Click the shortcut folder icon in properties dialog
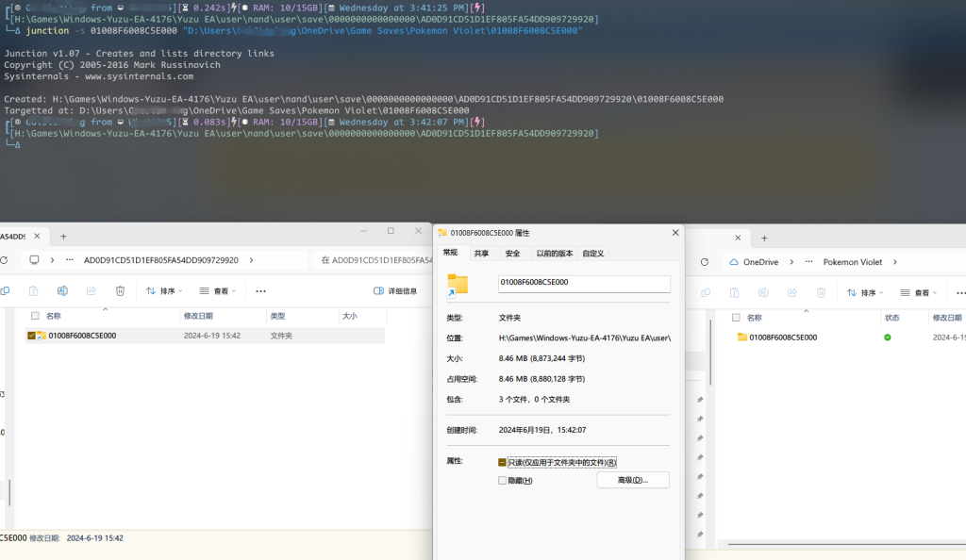The height and width of the screenshot is (560, 966). [x=458, y=285]
